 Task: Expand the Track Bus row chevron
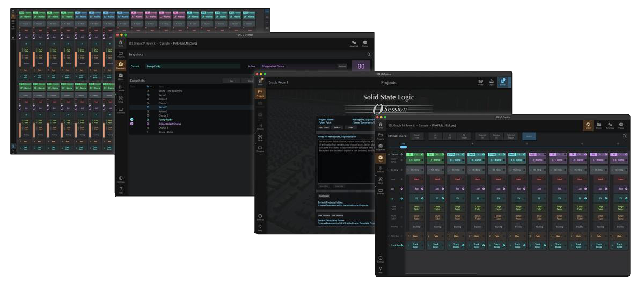(389, 245)
